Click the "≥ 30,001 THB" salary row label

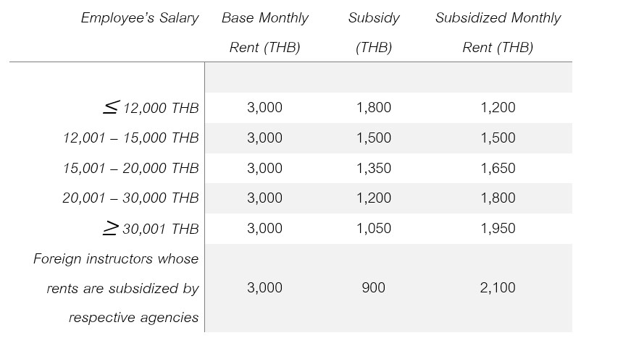[151, 229]
